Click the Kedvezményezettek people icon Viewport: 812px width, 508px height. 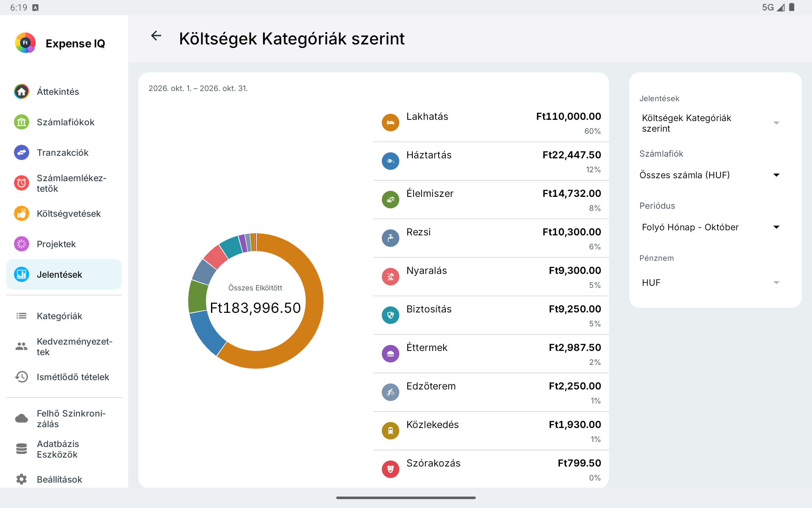pyautogui.click(x=22, y=346)
